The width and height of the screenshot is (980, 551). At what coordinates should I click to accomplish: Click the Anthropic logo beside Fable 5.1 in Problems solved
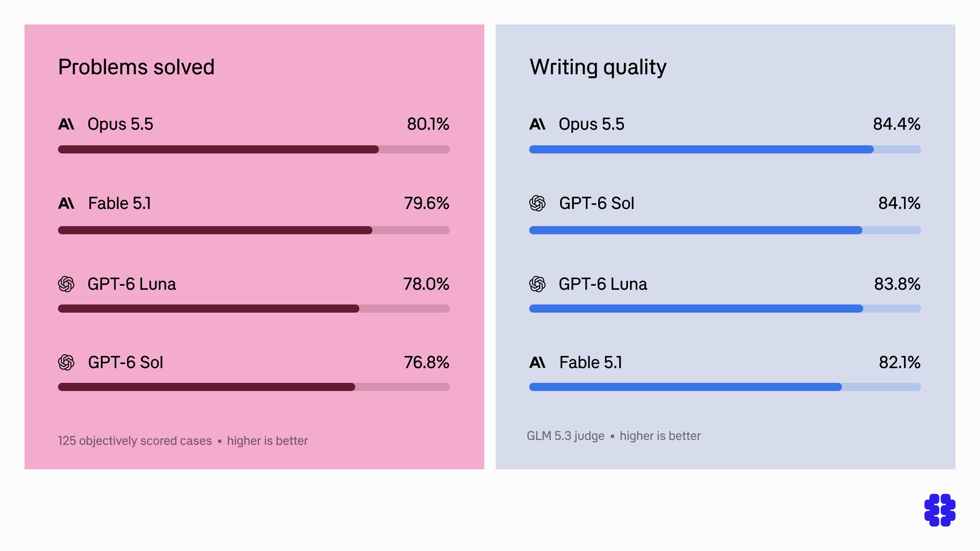[66, 203]
